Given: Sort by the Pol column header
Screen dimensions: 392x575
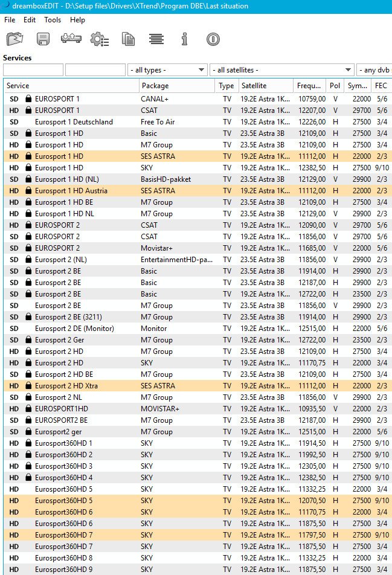Looking at the screenshot, I should tap(335, 85).
